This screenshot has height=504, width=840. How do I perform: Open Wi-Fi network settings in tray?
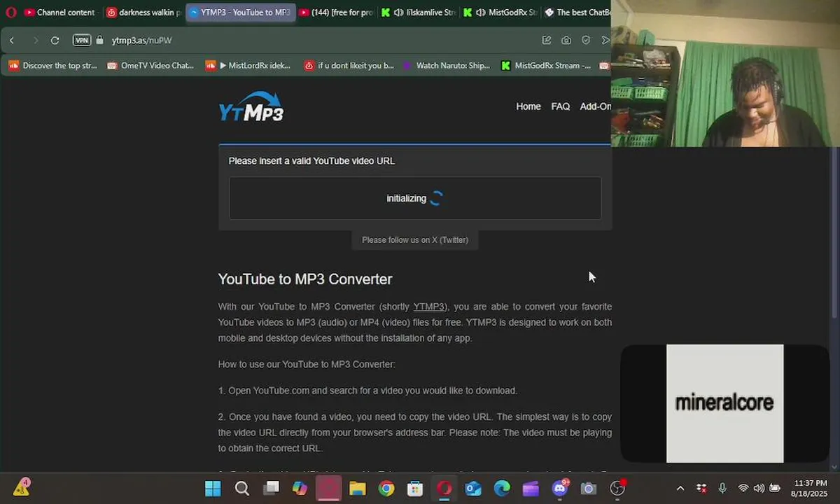point(743,489)
